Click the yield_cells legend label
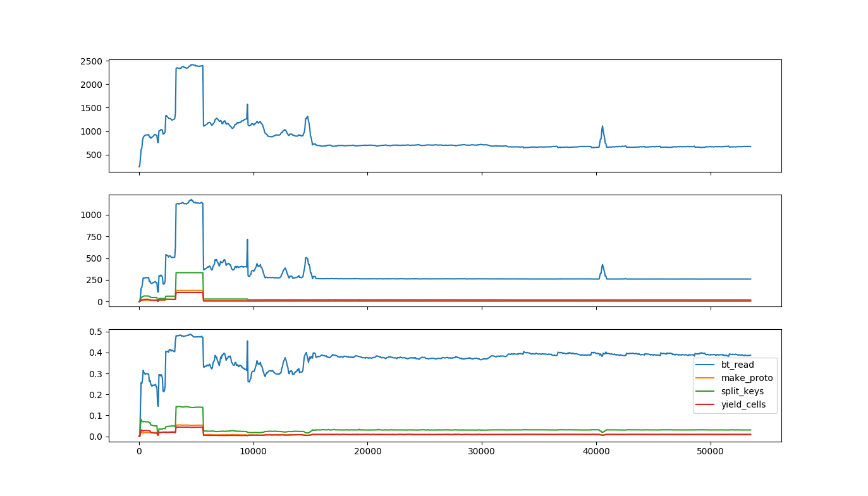 click(743, 405)
